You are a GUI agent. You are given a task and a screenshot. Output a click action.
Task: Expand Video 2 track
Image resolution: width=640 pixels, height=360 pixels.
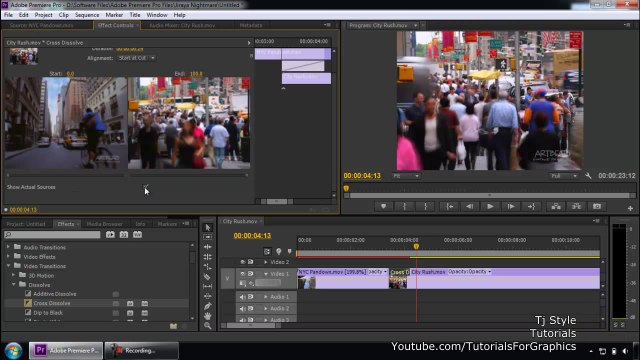click(266, 262)
